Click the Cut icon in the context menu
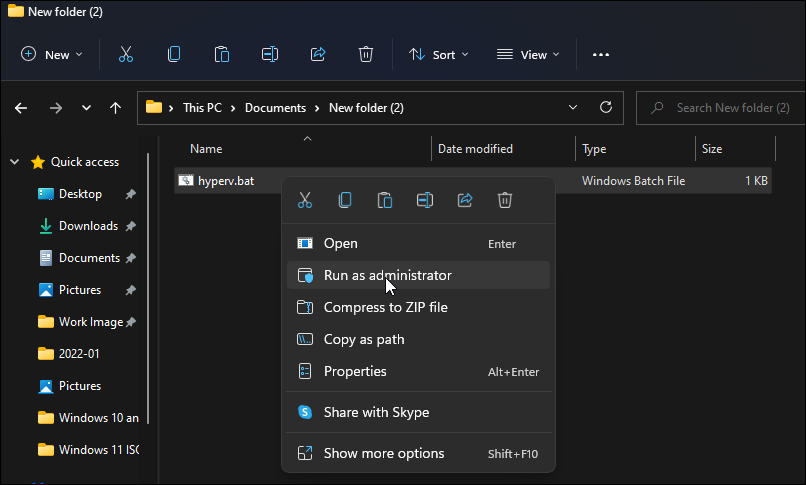806x485 pixels. pos(305,200)
